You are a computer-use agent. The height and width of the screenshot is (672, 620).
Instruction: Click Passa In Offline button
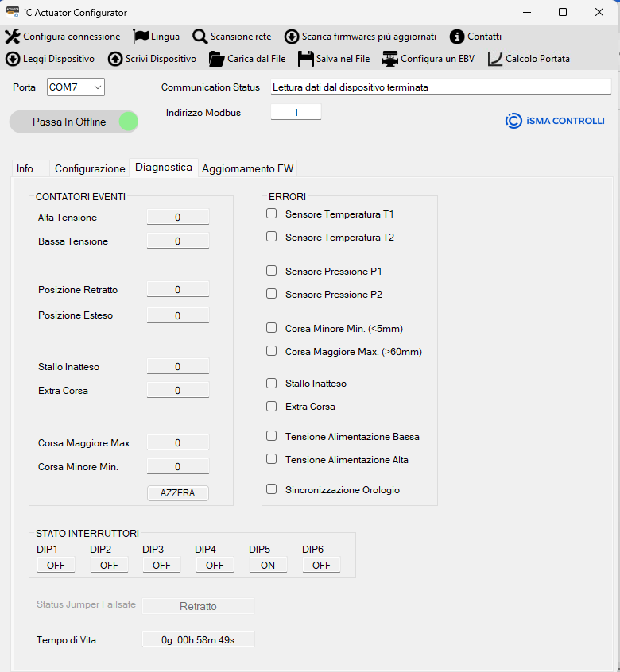click(x=74, y=122)
